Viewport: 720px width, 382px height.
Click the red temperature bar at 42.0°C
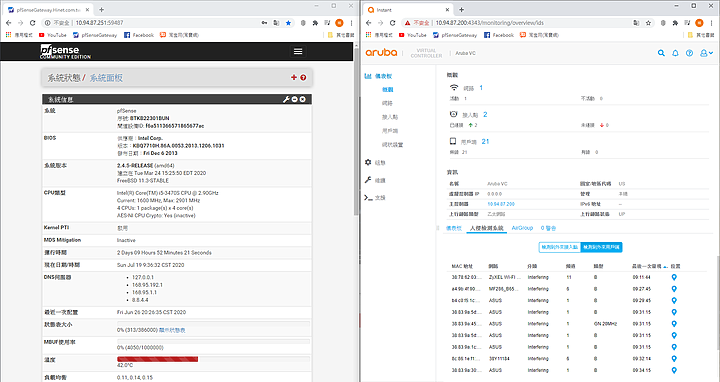(x=158, y=359)
